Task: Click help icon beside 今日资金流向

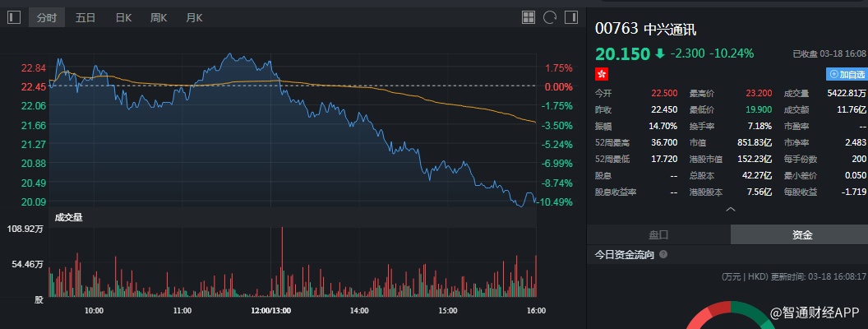Action: (x=663, y=255)
